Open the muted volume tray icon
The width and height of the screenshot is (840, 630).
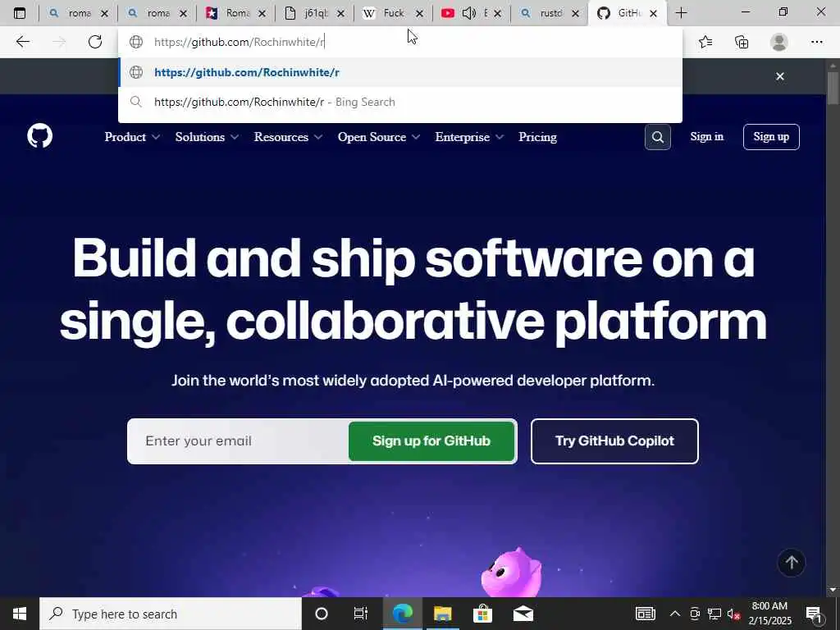click(x=733, y=614)
